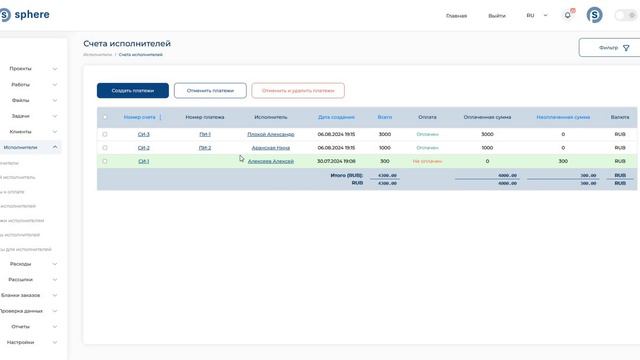Tick the checkbox for row СИ-3

[105, 134]
